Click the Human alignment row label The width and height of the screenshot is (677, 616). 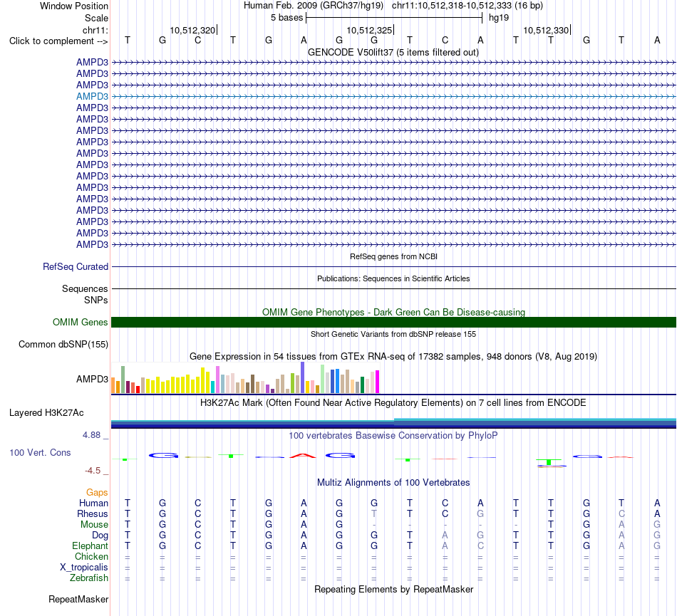tap(93, 503)
